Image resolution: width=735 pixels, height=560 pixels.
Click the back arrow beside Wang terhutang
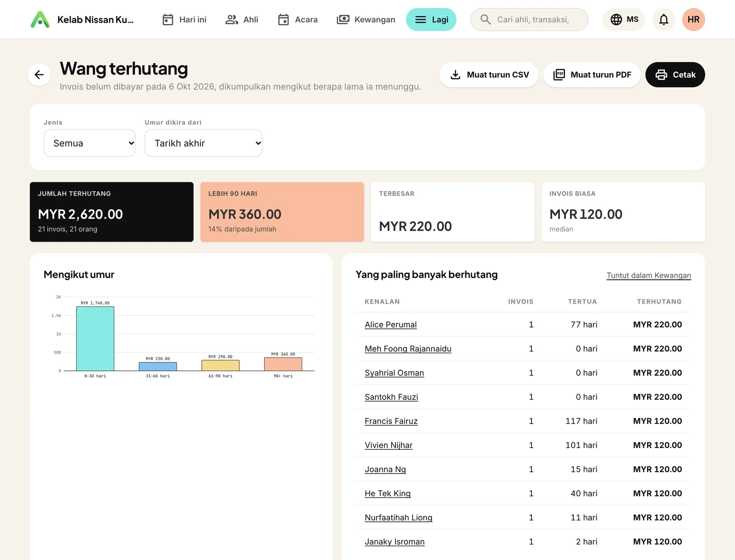[39, 74]
